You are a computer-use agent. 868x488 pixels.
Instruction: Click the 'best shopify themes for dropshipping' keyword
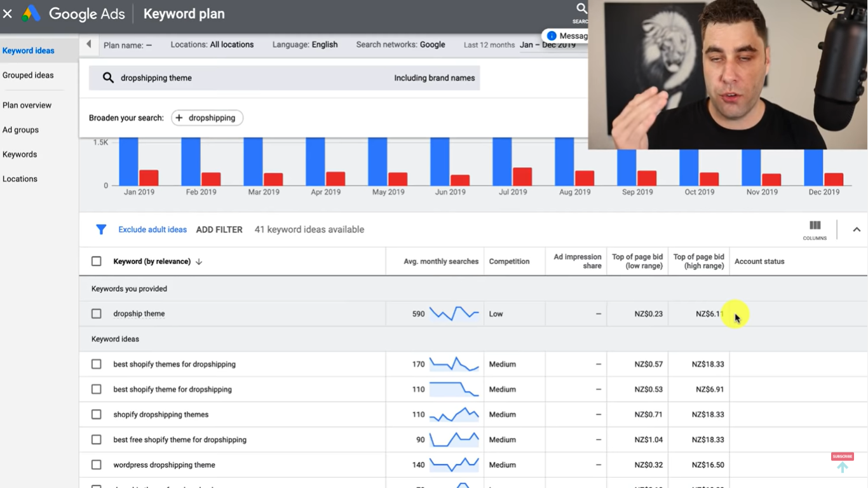pos(175,364)
